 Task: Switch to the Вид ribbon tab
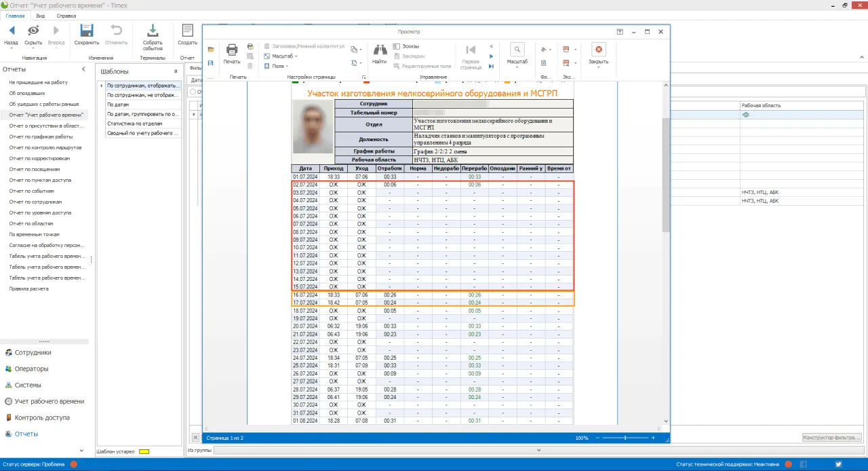pos(41,15)
